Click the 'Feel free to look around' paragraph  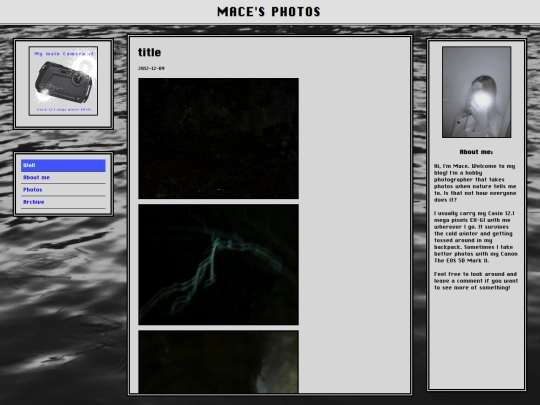point(476,281)
